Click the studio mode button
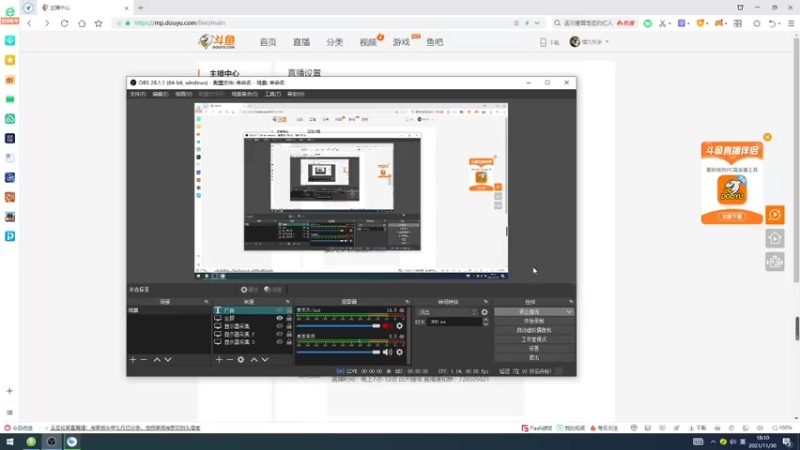The width and height of the screenshot is (800, 450). coord(534,339)
